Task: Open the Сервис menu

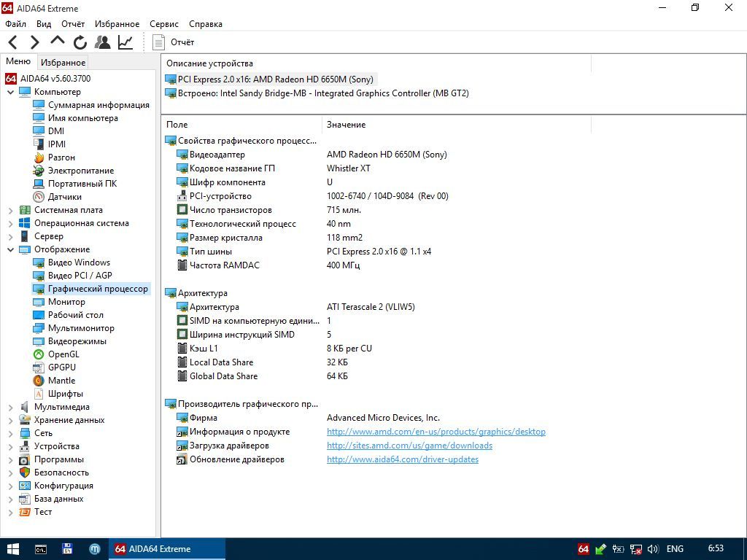Action: coord(164,24)
